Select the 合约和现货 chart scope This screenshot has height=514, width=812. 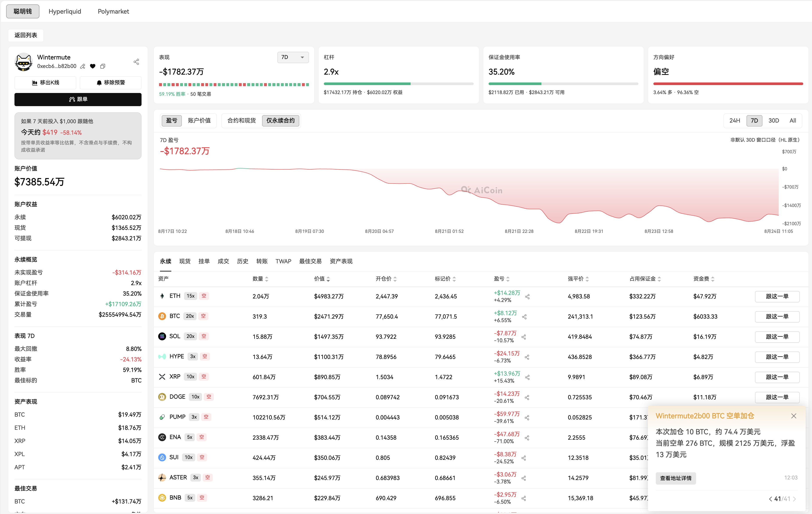pos(241,120)
